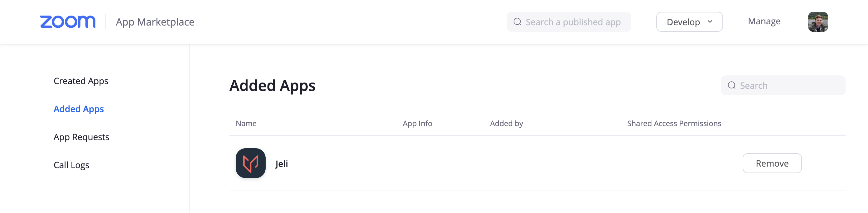Image resolution: width=868 pixels, height=213 pixels.
Task: View Call Logs in sidebar
Action: [x=71, y=165]
